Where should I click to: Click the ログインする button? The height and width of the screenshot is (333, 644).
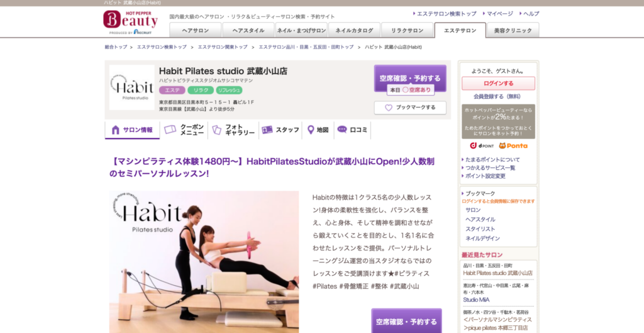click(498, 84)
